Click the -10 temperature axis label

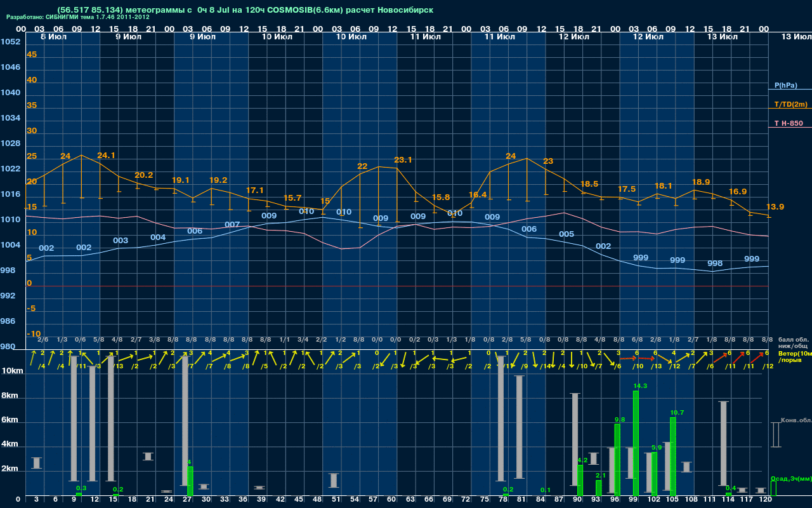pos(34,334)
